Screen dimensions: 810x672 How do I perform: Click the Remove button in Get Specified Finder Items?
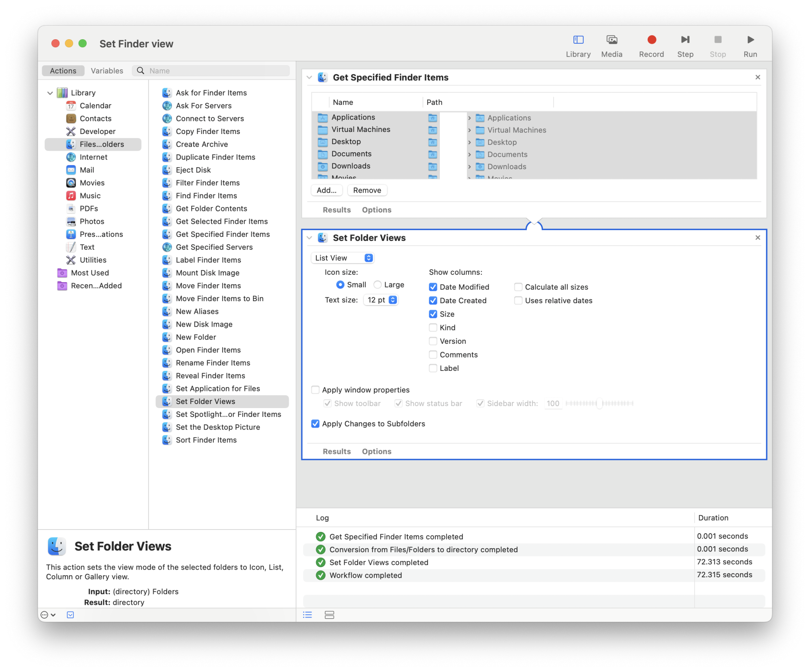[367, 190]
